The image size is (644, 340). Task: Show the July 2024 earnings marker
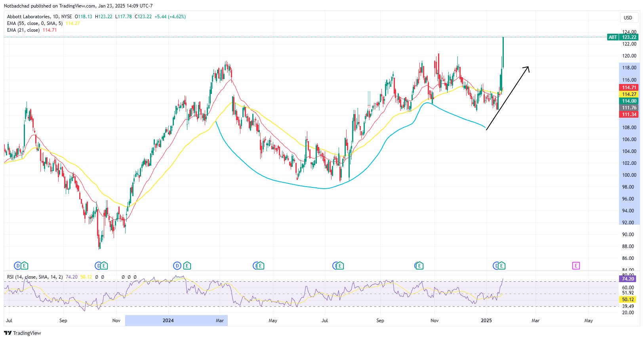(x=340, y=266)
